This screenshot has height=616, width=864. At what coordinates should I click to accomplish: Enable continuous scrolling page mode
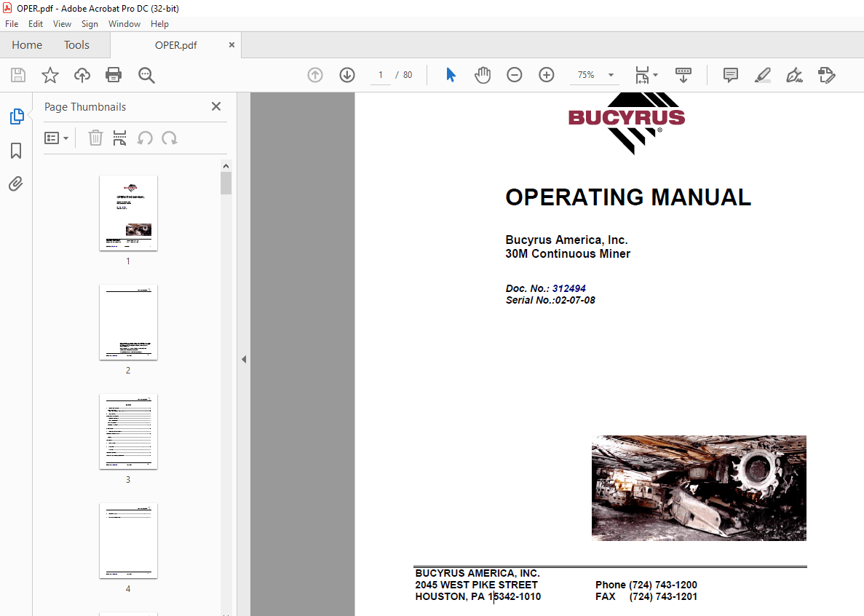pos(683,74)
